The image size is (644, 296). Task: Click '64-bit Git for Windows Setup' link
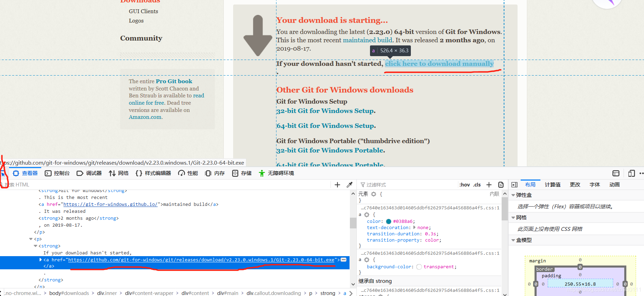click(326, 126)
